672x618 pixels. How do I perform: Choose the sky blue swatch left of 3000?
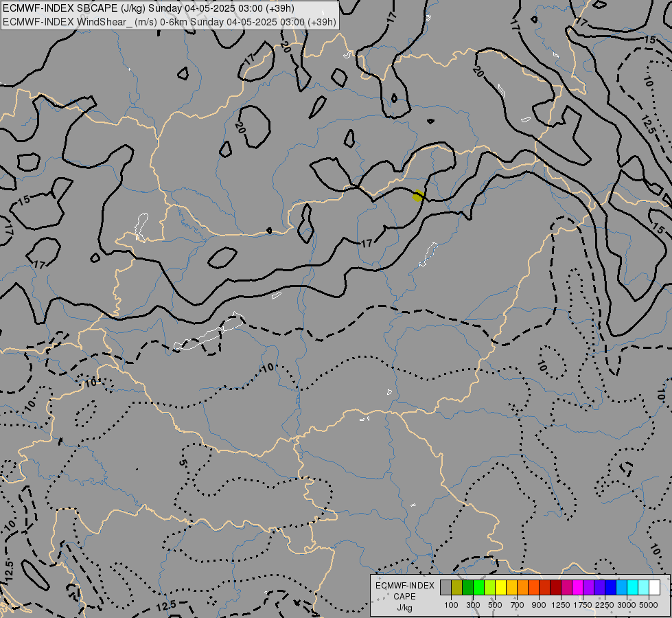pos(621,587)
